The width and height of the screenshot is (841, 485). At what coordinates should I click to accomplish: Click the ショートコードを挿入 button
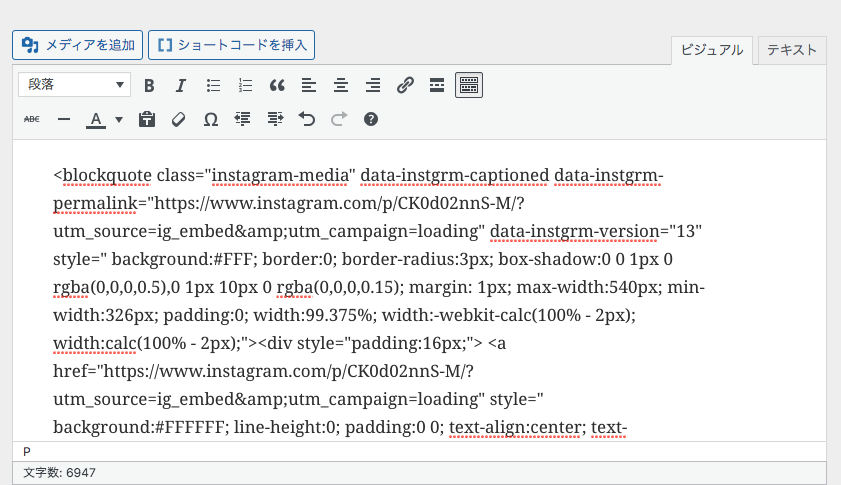coord(231,45)
